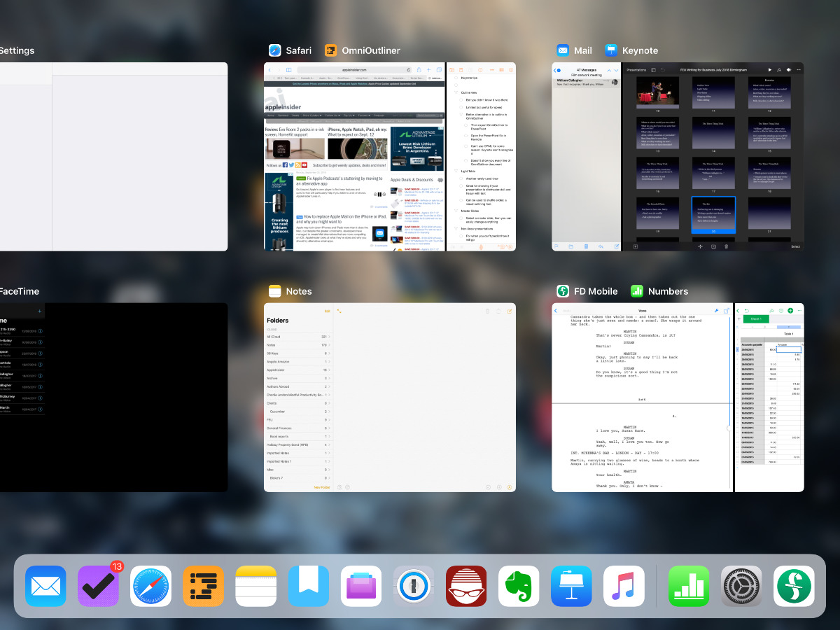Tap Select in Keynote bottom bar

point(795,246)
